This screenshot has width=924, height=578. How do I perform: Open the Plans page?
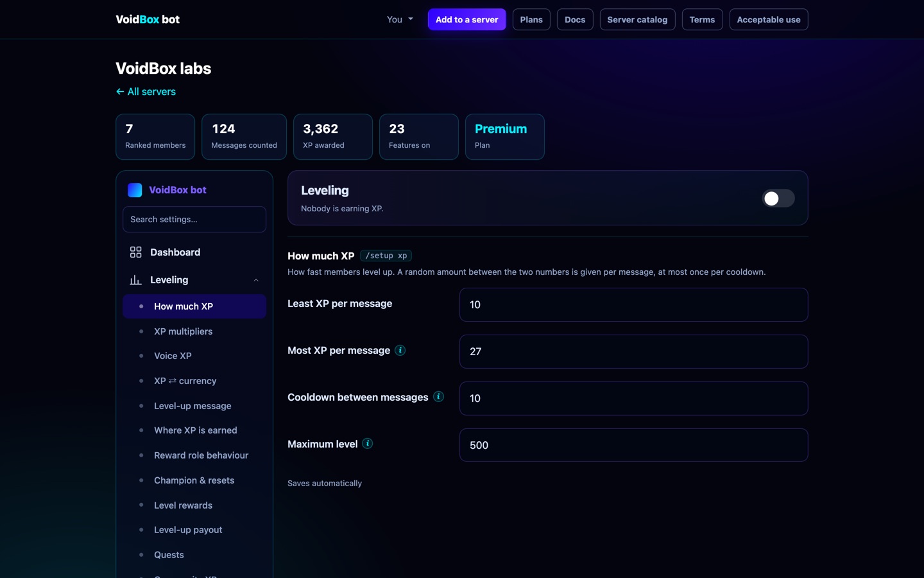point(531,19)
